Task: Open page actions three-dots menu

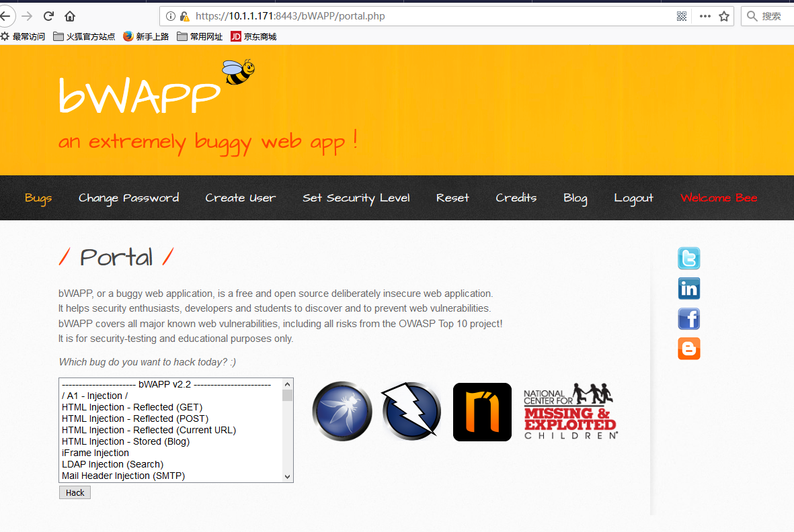Action: 705,16
